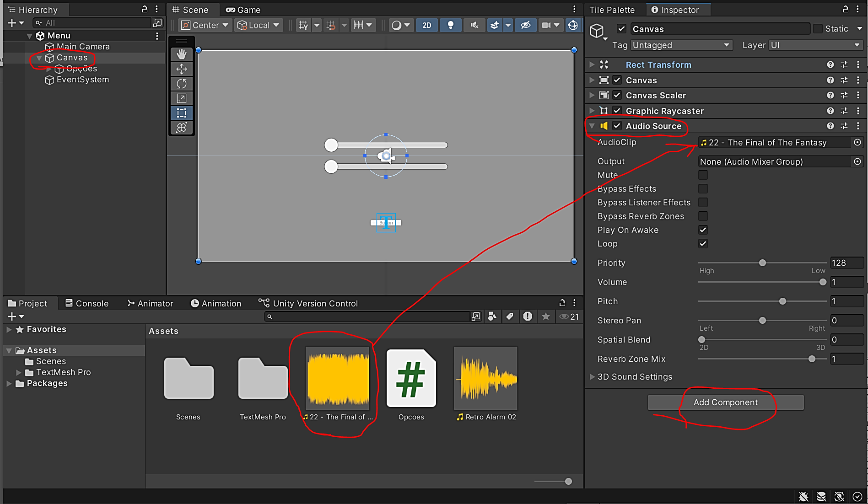Disable the Play On Awake checkbox
The height and width of the screenshot is (504, 868).
click(703, 230)
